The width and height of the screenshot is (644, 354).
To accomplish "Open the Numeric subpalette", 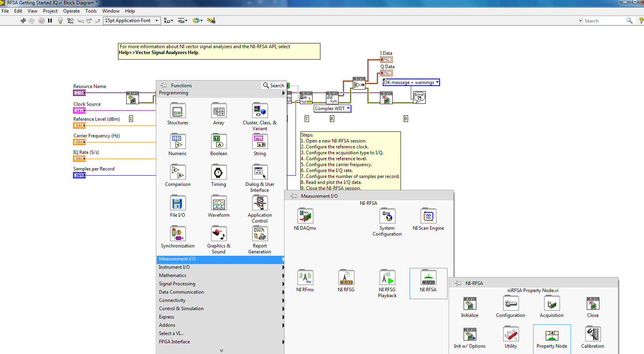I will point(178,145).
